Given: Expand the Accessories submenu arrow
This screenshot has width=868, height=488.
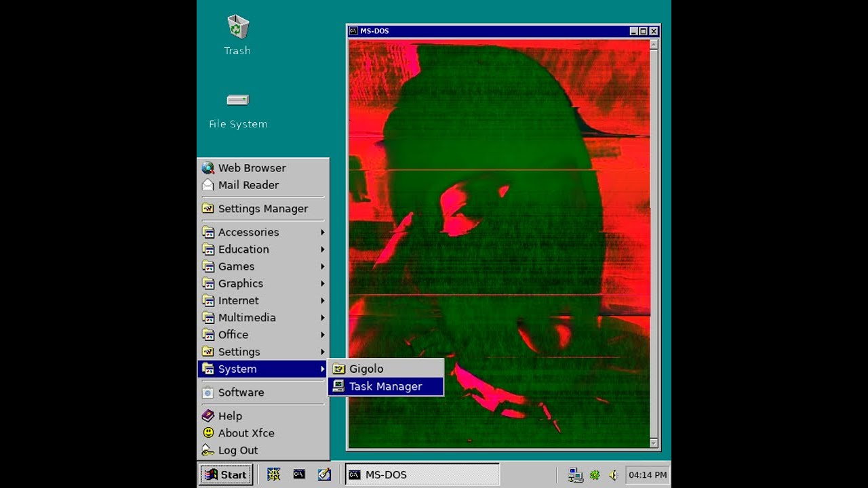Looking at the screenshot, I should point(323,232).
